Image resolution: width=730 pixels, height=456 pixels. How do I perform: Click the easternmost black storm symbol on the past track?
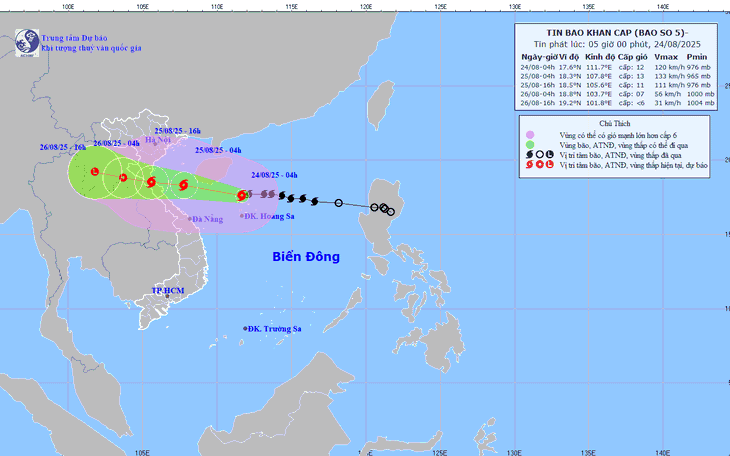pyautogui.click(x=315, y=202)
